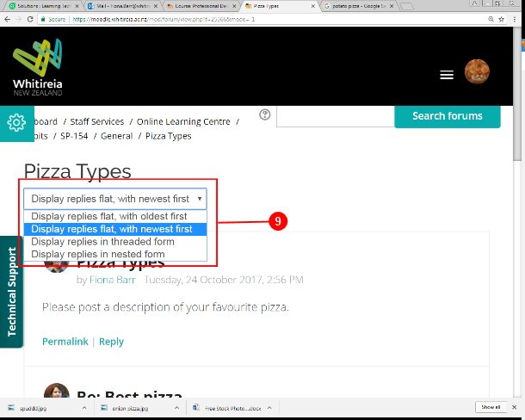Screen dimensions: 525x420
Task: Open the hamburger navigation menu
Action: (x=447, y=75)
